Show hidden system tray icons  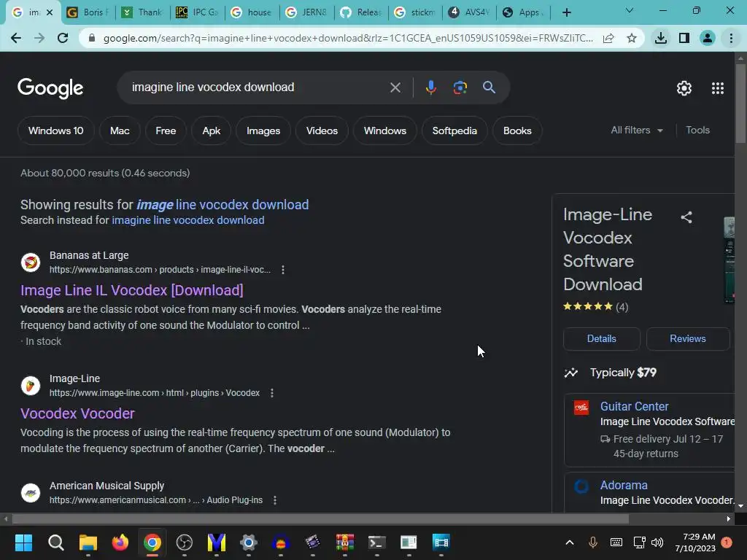click(569, 542)
